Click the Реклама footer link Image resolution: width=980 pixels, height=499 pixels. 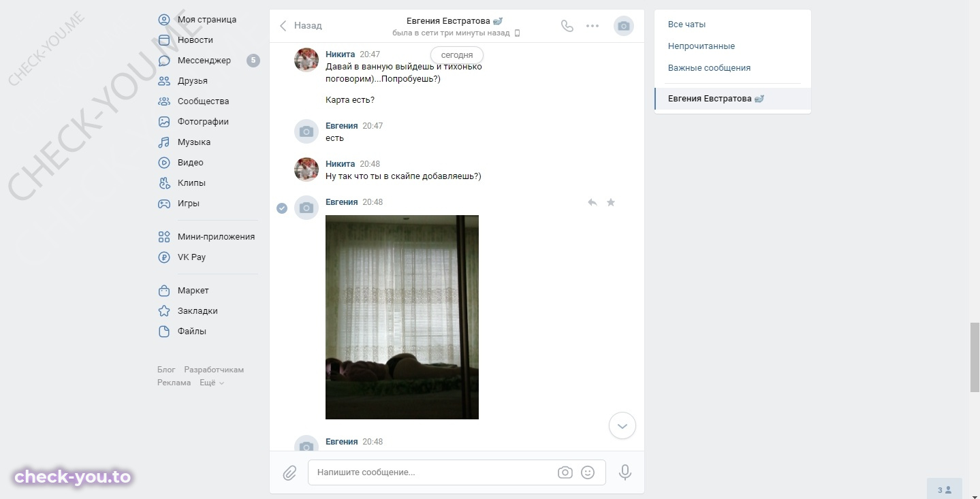point(174,383)
